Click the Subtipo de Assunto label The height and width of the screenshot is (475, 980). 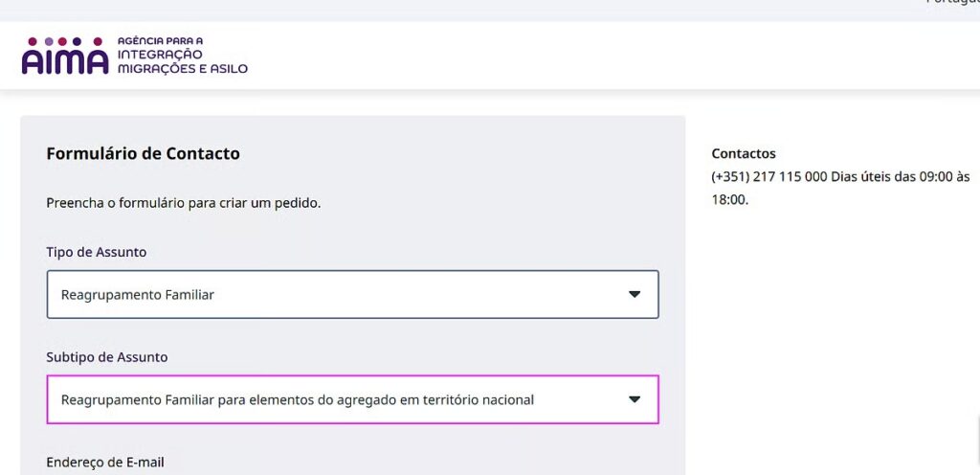point(107,357)
